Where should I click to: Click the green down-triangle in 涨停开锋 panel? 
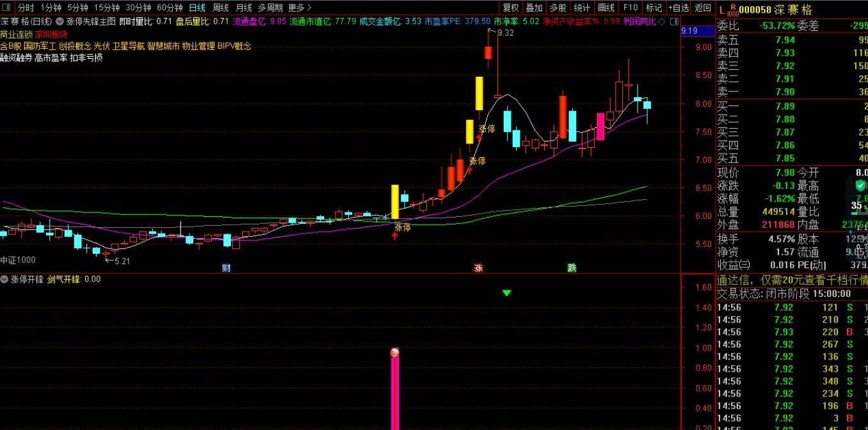coord(507,293)
